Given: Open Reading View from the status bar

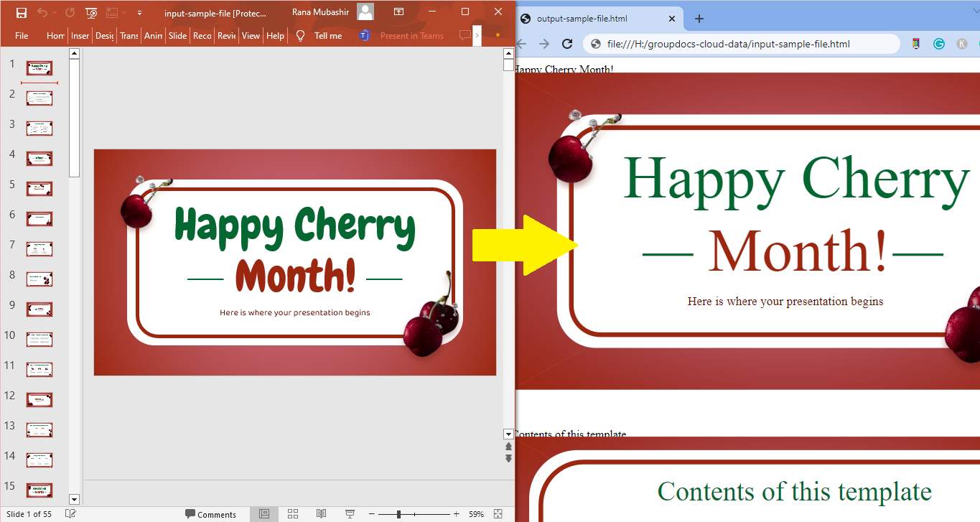Looking at the screenshot, I should pyautogui.click(x=321, y=513).
